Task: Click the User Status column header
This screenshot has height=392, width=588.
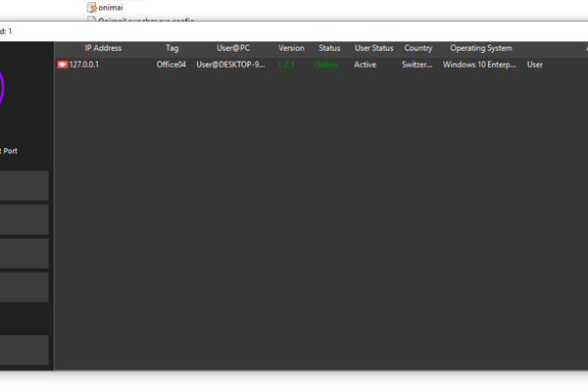Action: 374,48
